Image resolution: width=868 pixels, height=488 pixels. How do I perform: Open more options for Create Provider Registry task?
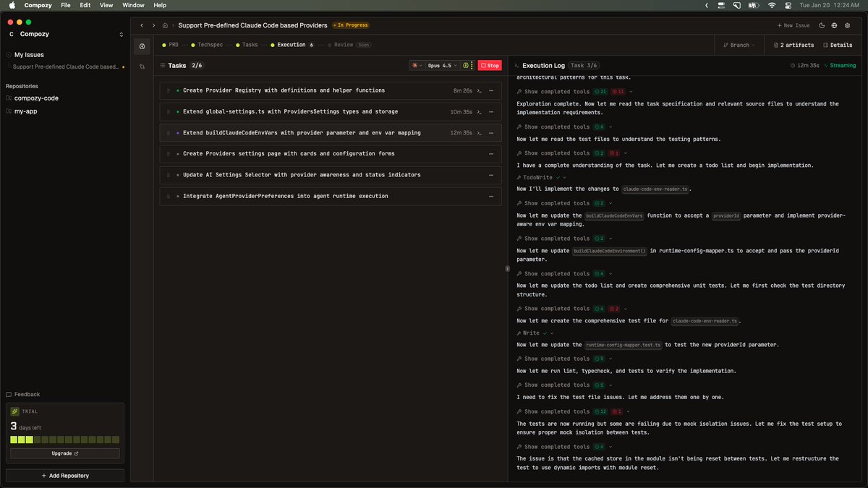coord(492,91)
